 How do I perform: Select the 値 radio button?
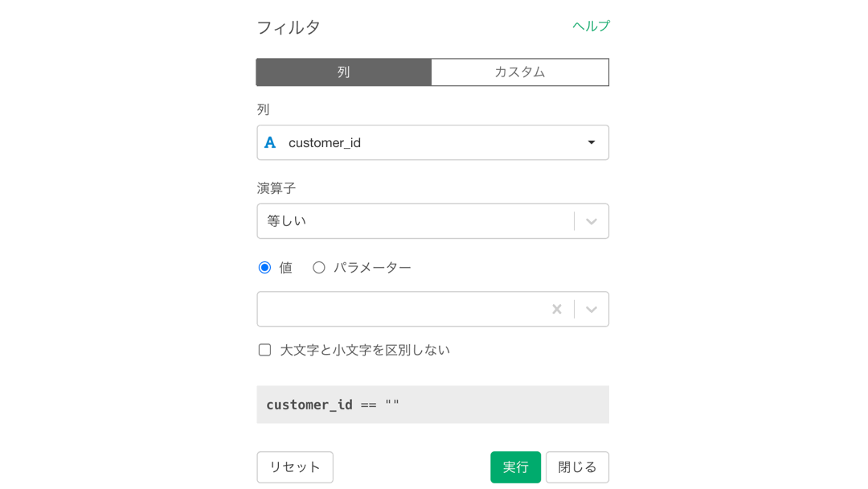(264, 268)
